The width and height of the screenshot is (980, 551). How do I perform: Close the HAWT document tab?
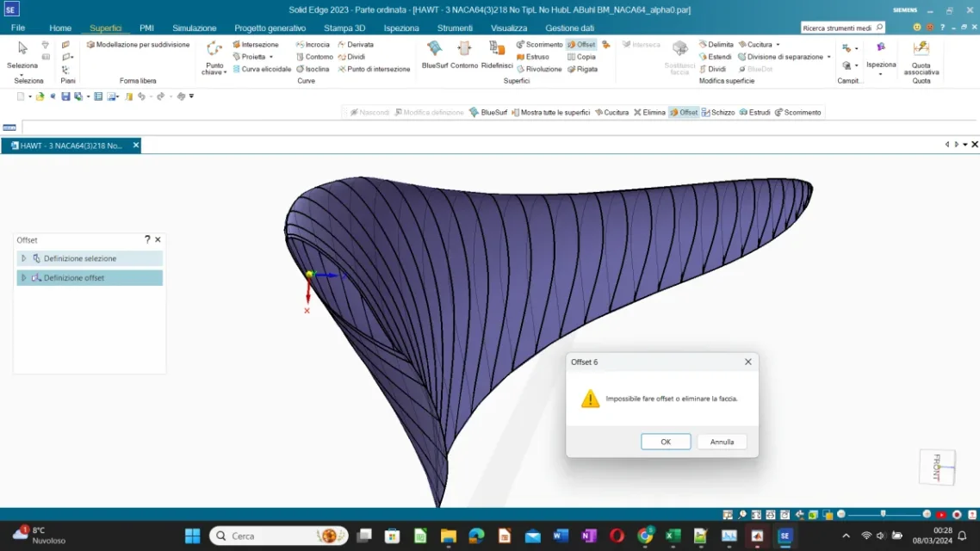pos(135,145)
